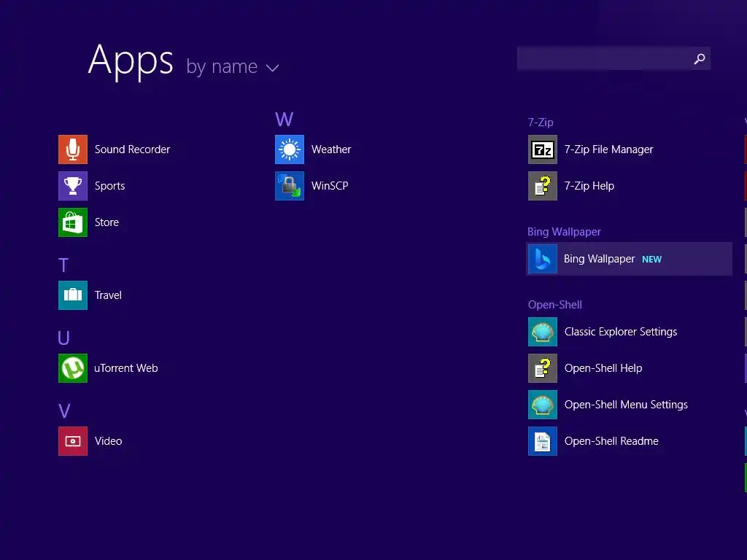The image size is (747, 560).
Task: Click the Weather sun icon
Action: (x=290, y=149)
